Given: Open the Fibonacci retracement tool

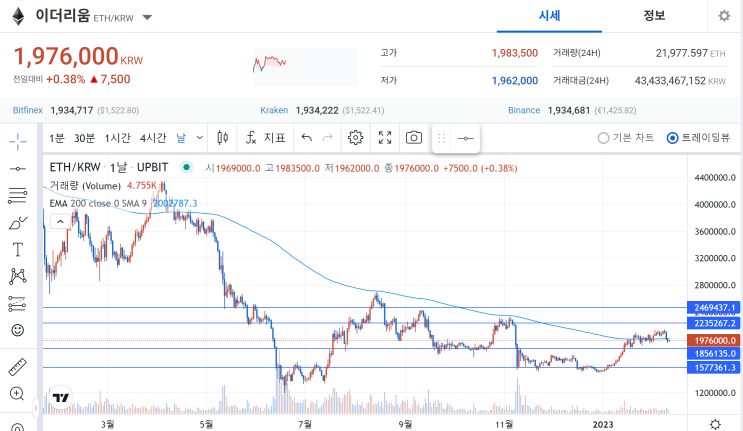Looking at the screenshot, I should [18, 196].
